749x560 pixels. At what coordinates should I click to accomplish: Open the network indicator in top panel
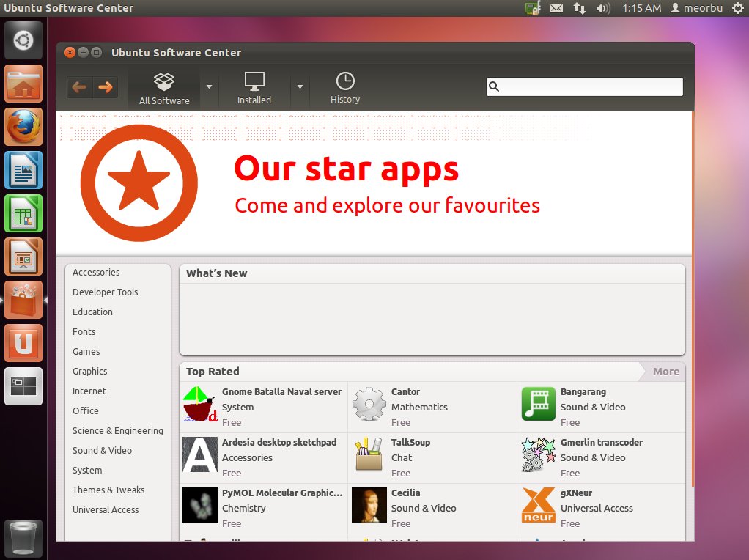pos(580,8)
